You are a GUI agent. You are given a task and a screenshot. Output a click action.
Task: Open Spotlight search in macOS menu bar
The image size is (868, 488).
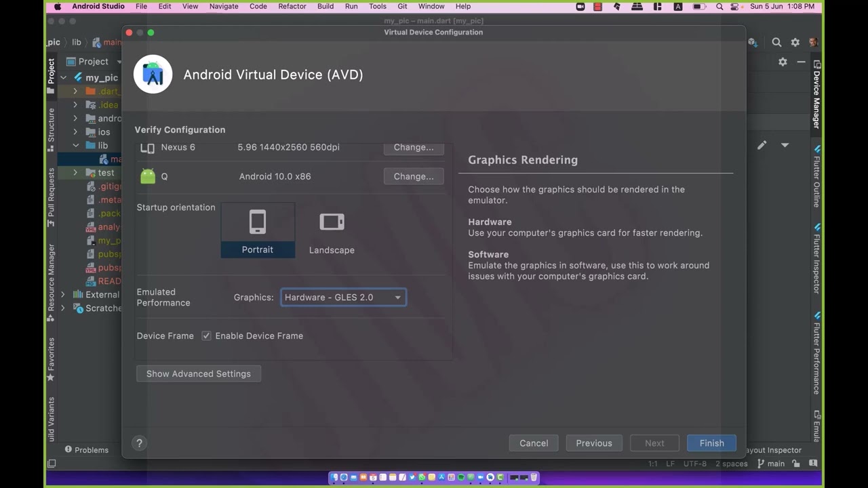[719, 6]
